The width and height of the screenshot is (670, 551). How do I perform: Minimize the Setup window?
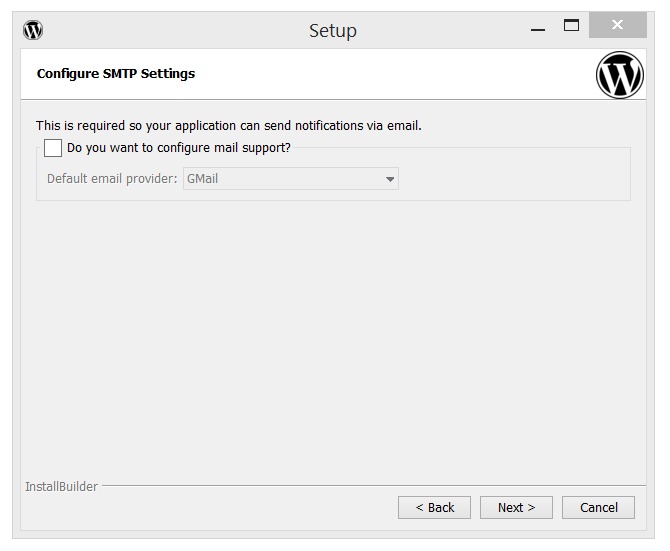[x=538, y=28]
